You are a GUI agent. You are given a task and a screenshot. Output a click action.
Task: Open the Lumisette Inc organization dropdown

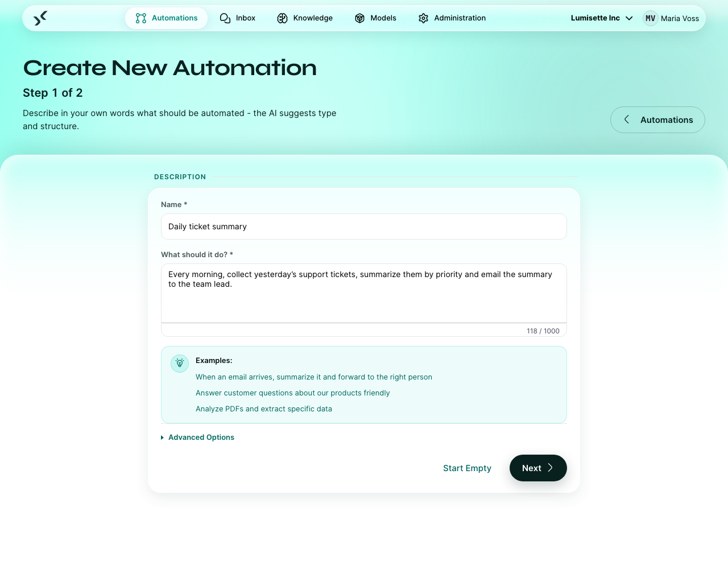602,18
